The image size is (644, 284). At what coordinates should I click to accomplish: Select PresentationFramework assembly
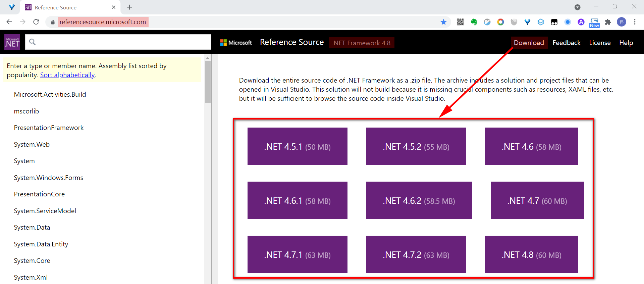coord(49,128)
